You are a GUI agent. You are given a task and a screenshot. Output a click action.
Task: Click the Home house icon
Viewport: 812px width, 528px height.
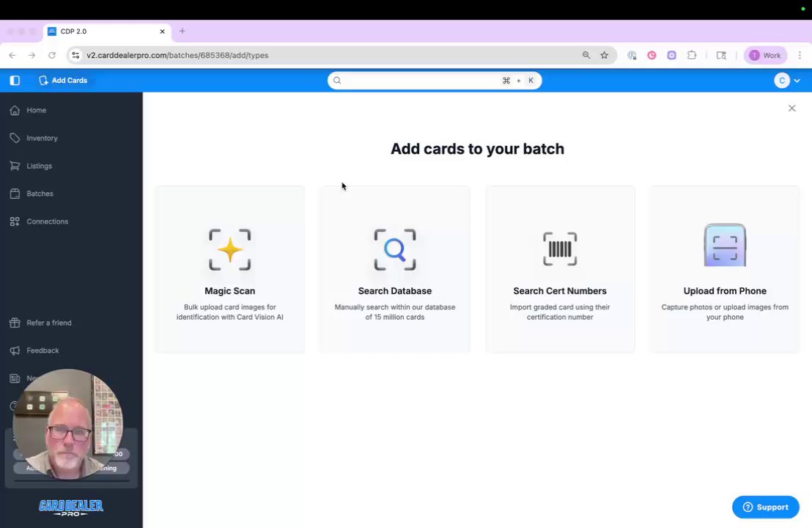click(x=15, y=111)
